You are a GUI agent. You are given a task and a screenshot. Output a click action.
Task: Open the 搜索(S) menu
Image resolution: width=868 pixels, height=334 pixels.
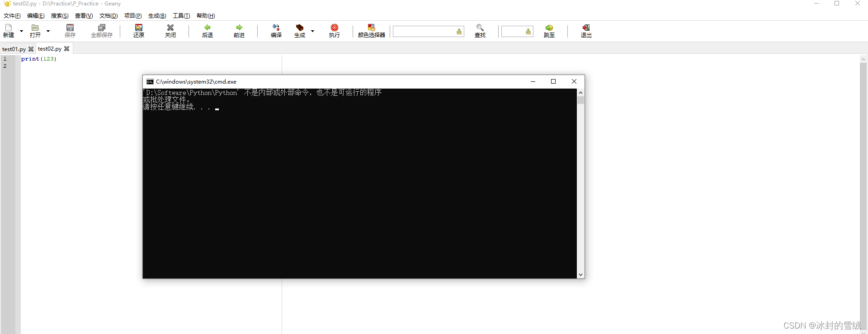[60, 16]
